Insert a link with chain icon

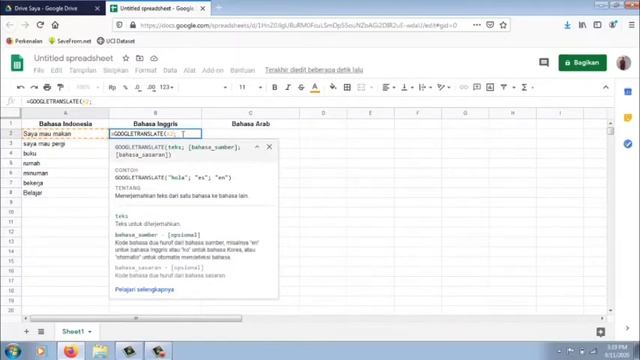coord(463,87)
